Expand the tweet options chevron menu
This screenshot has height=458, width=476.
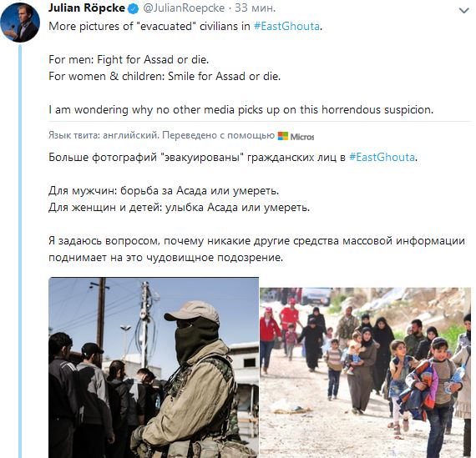(x=463, y=11)
